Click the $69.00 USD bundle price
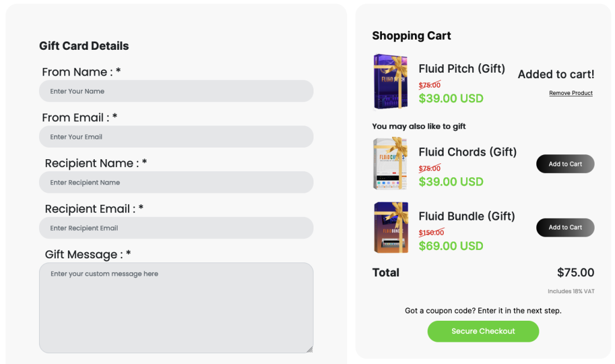This screenshot has height=364, width=615. (x=451, y=246)
